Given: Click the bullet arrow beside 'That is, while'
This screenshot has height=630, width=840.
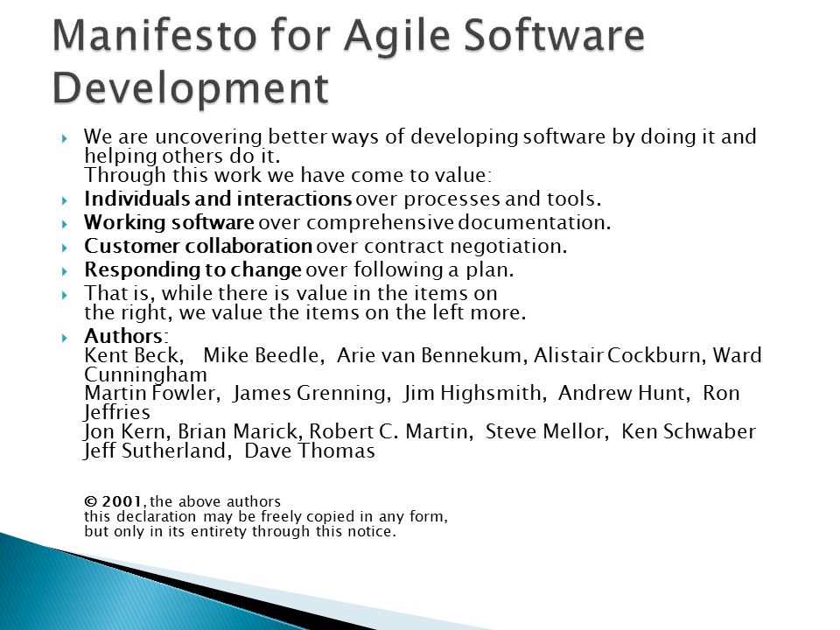Looking at the screenshot, I should pos(65,295).
